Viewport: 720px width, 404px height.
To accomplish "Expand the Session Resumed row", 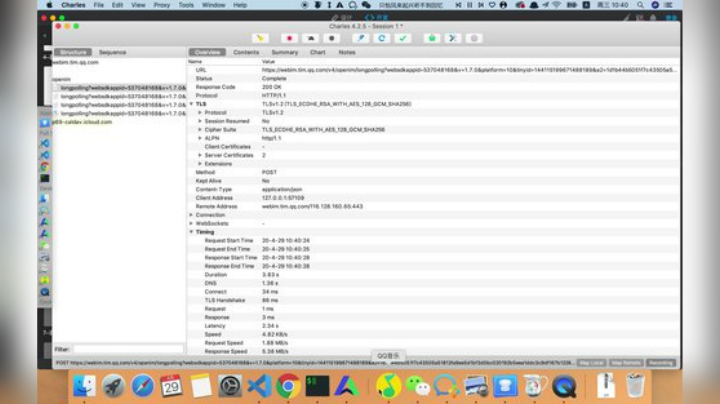I will click(200, 121).
